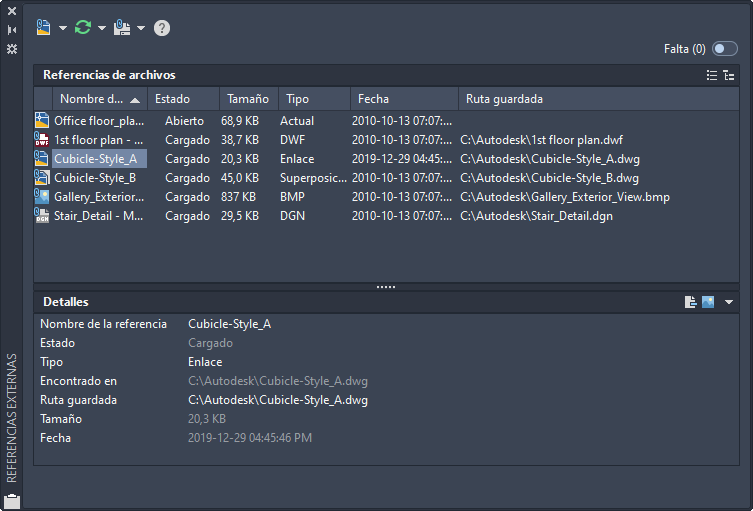Select the Stair_Detail DGN reference row
Screen dimensions: 753x511
(98, 216)
